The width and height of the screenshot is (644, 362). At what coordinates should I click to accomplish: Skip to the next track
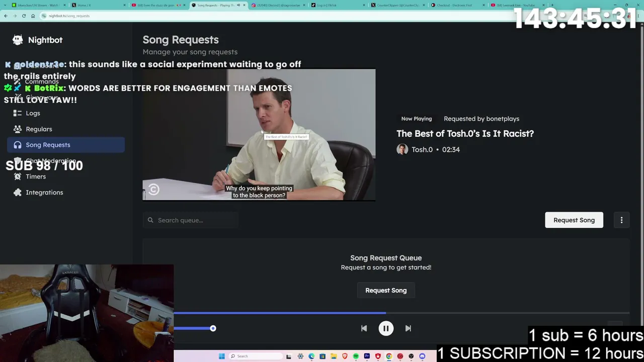point(408,328)
